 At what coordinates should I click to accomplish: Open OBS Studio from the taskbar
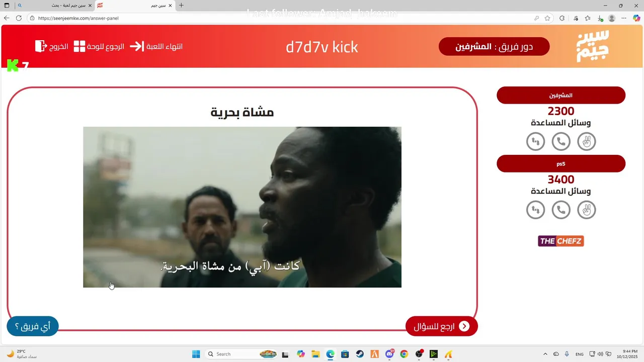419,354
